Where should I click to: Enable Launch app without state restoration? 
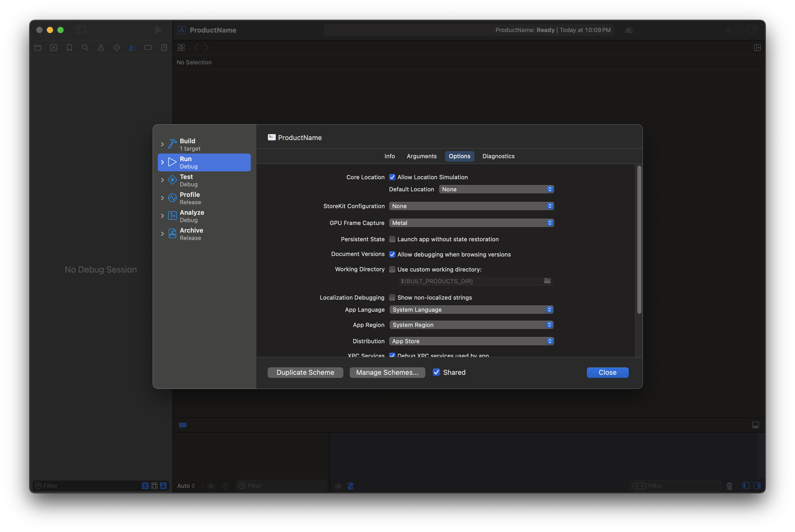point(392,239)
